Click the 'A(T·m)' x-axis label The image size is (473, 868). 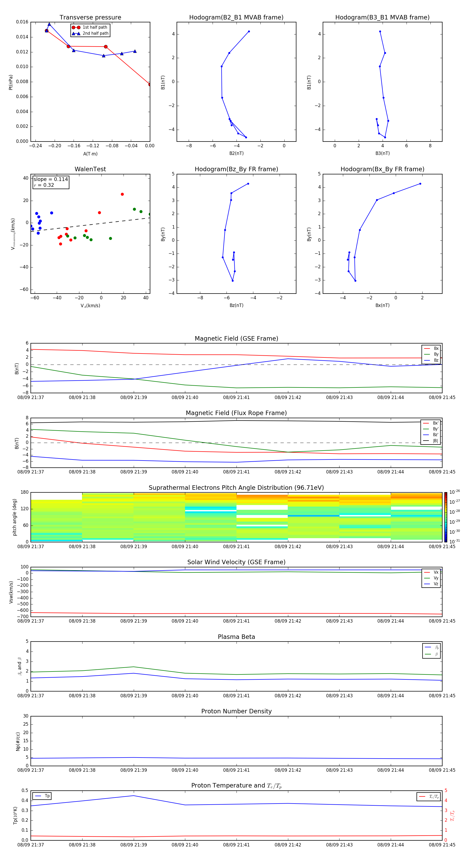coord(90,154)
